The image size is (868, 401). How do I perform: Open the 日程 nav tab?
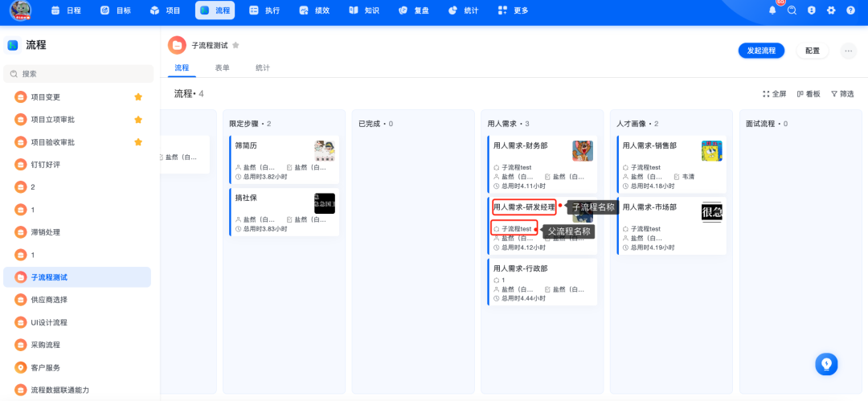[x=65, y=10]
